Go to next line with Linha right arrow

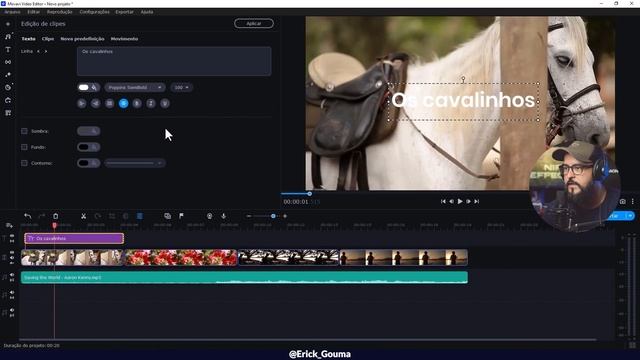pos(46,51)
